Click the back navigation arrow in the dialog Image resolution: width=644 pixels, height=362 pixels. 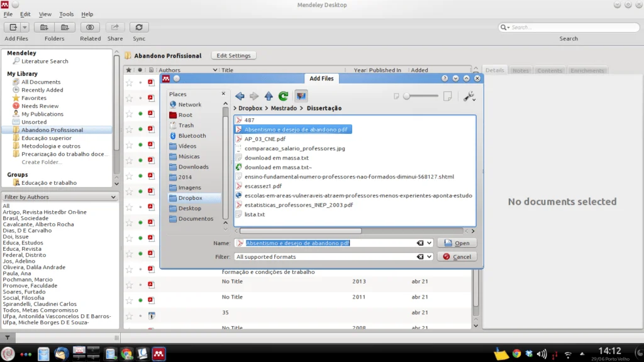click(240, 96)
